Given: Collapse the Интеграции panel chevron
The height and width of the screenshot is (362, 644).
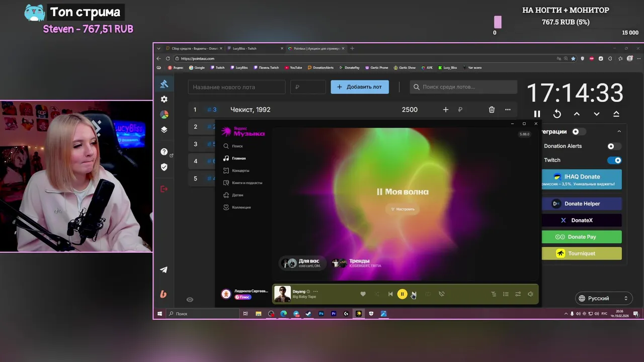Looking at the screenshot, I should (x=619, y=132).
